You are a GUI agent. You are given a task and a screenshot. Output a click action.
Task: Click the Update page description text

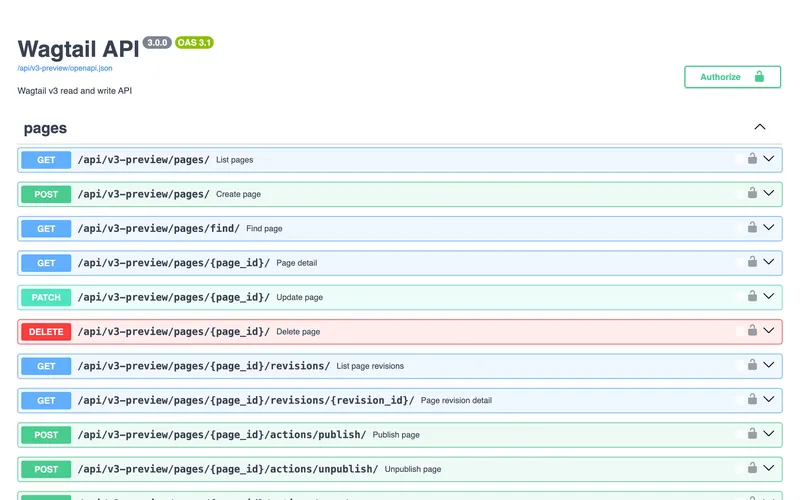point(299,297)
